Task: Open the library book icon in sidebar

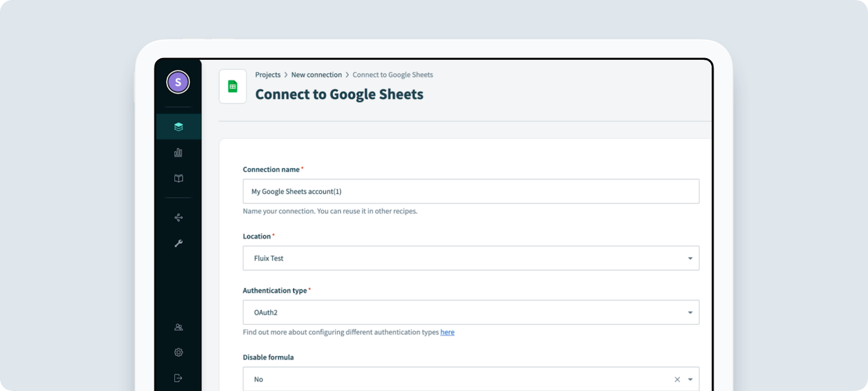Action: 178,178
